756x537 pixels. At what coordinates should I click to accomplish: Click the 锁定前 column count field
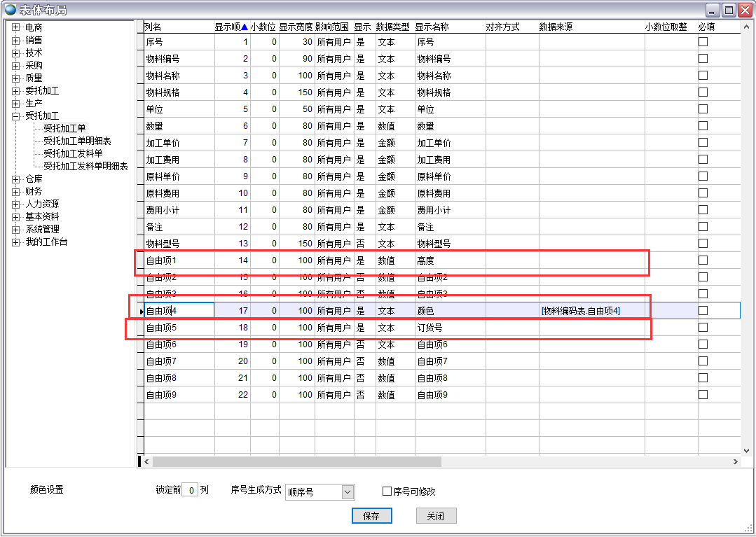click(189, 491)
